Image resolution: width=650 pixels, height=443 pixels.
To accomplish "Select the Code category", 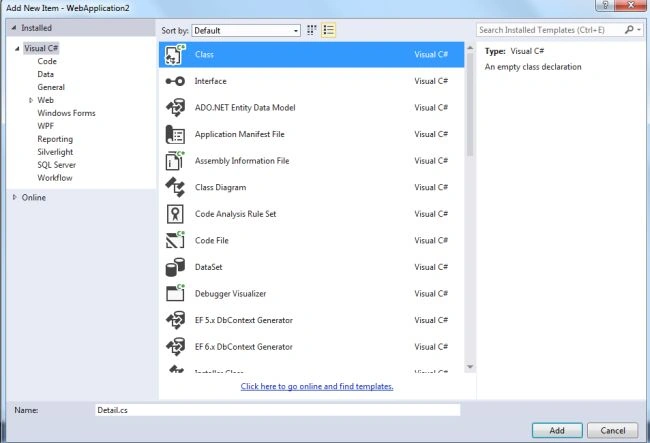I will pos(47,61).
